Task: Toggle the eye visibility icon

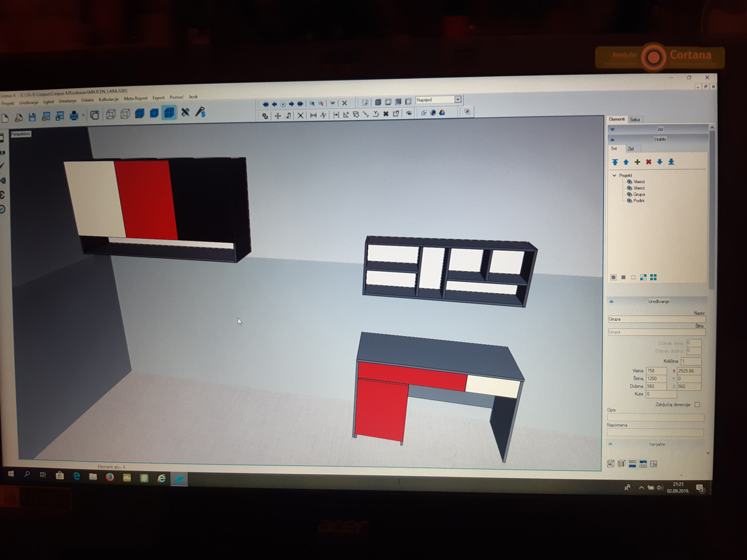Action: pyautogui.click(x=409, y=113)
